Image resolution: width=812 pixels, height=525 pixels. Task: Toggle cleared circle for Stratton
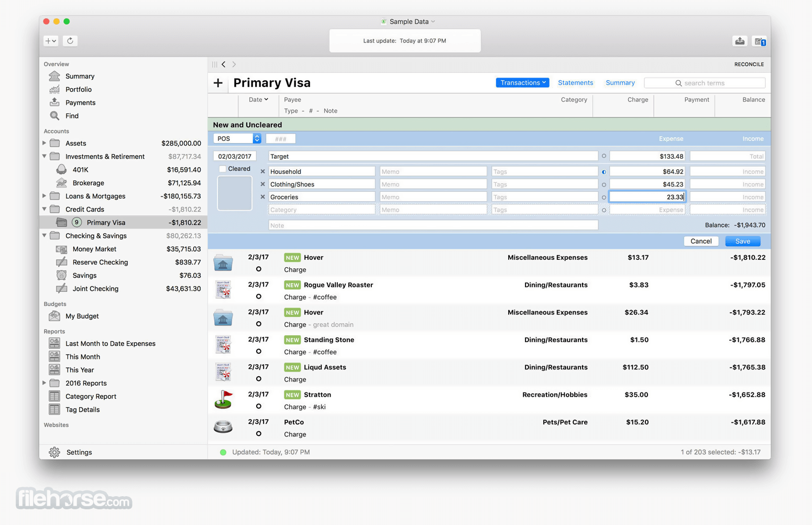point(259,406)
